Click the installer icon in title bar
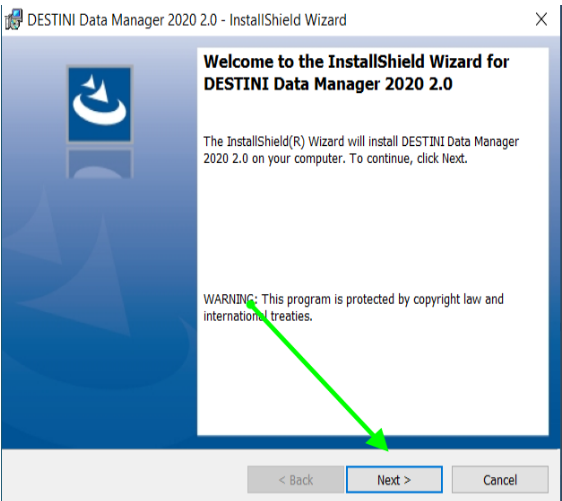 [x=14, y=20]
